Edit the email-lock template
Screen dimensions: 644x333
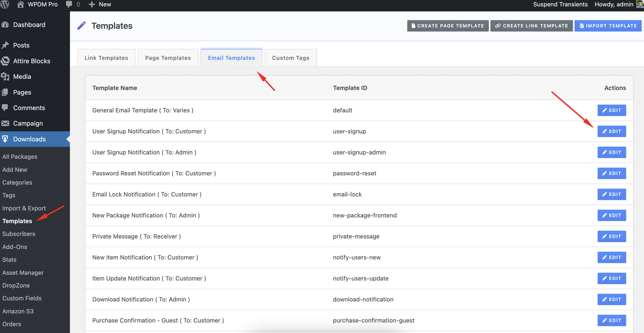click(x=612, y=194)
